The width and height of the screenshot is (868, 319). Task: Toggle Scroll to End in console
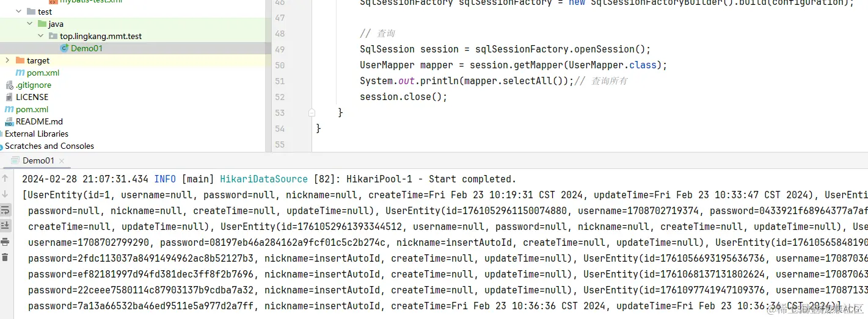click(x=5, y=226)
